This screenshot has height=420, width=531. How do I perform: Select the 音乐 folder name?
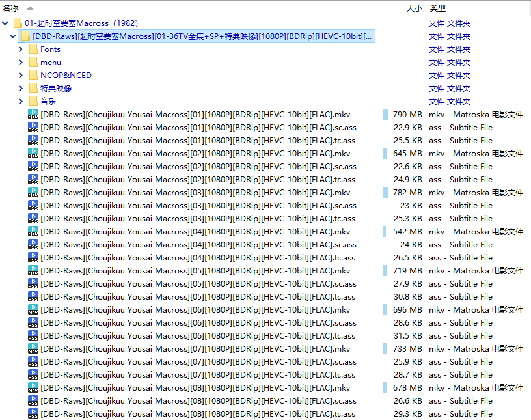48,102
